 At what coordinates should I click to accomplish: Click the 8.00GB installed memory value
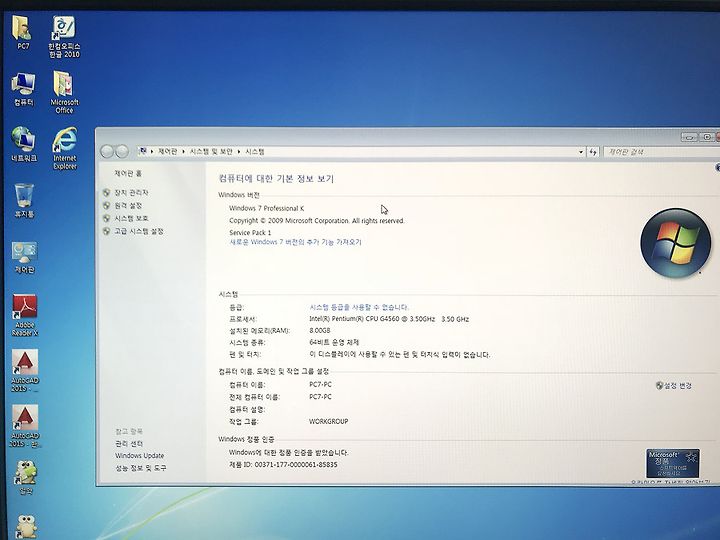[320, 331]
